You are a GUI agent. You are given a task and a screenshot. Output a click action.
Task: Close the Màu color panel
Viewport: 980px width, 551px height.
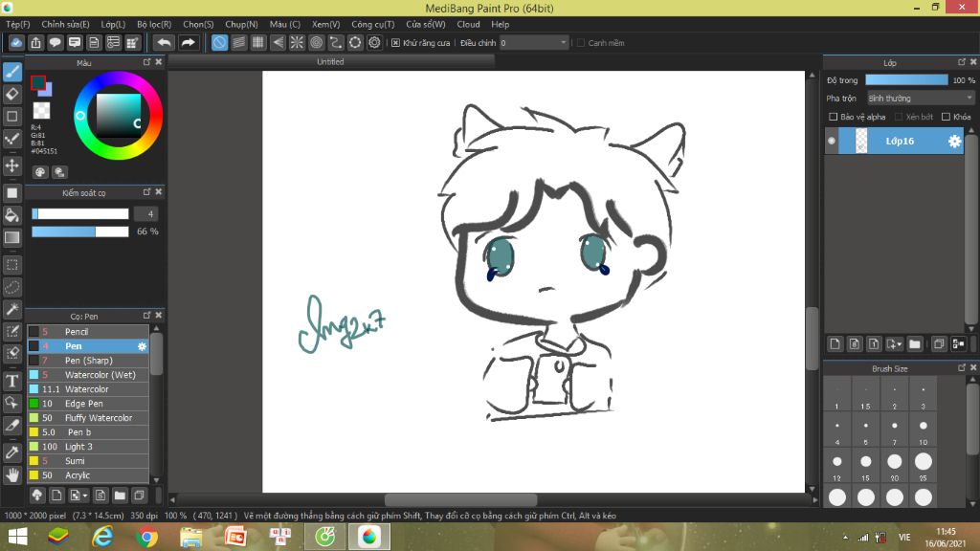click(159, 62)
